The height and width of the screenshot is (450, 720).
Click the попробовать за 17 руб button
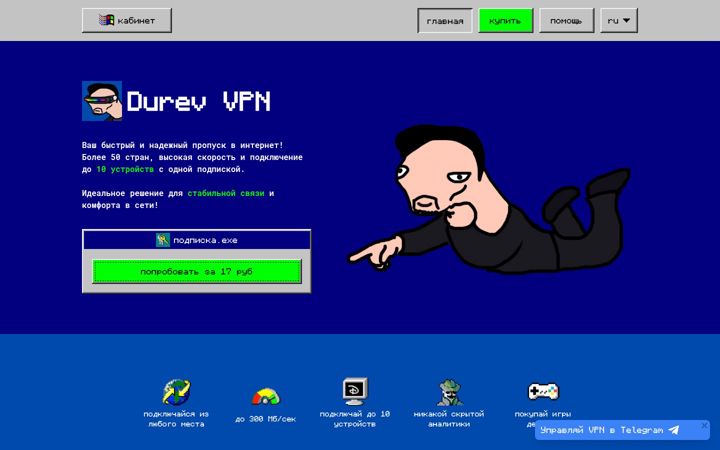coord(197,271)
